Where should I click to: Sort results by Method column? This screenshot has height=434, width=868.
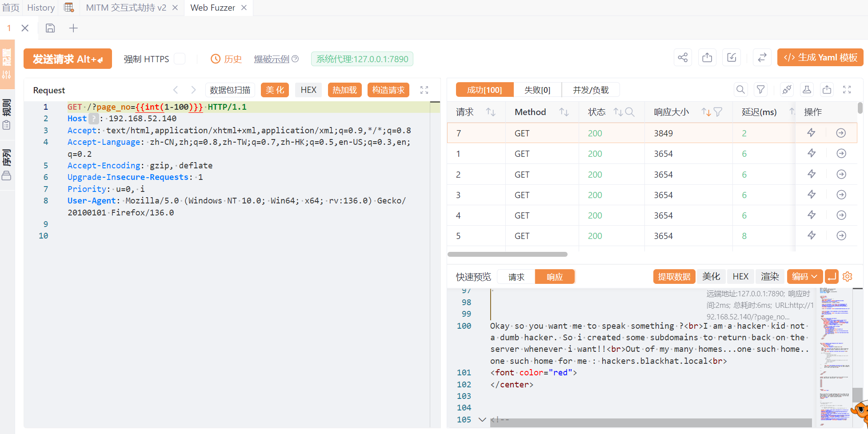coord(564,112)
